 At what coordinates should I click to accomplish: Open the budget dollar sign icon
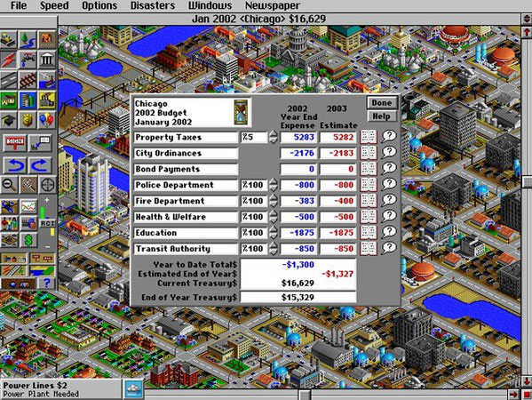click(x=28, y=240)
